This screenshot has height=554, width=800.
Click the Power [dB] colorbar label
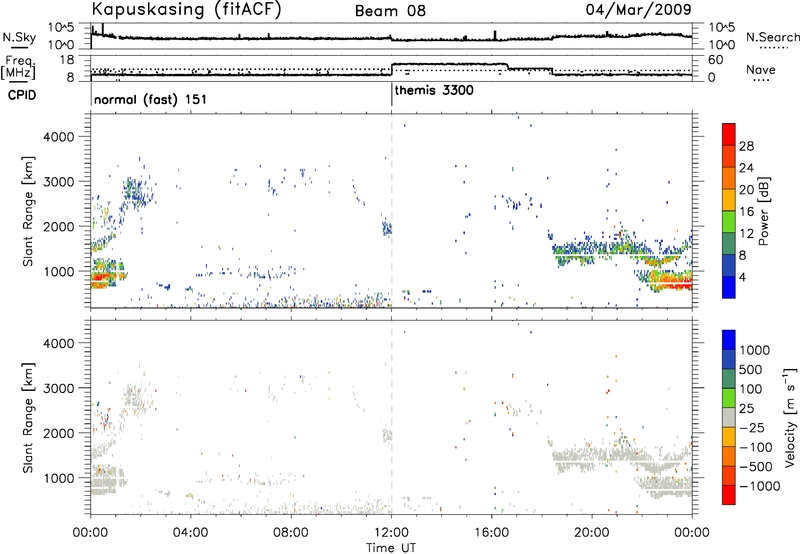point(763,211)
